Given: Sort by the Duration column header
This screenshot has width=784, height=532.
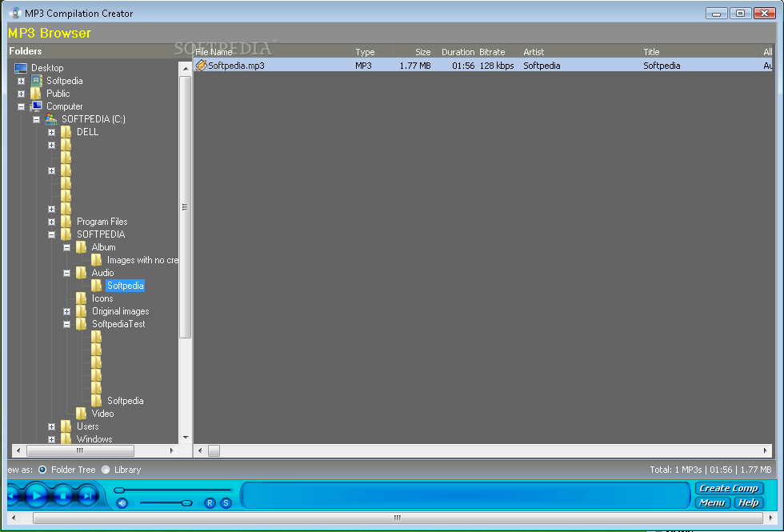Looking at the screenshot, I should pos(455,52).
